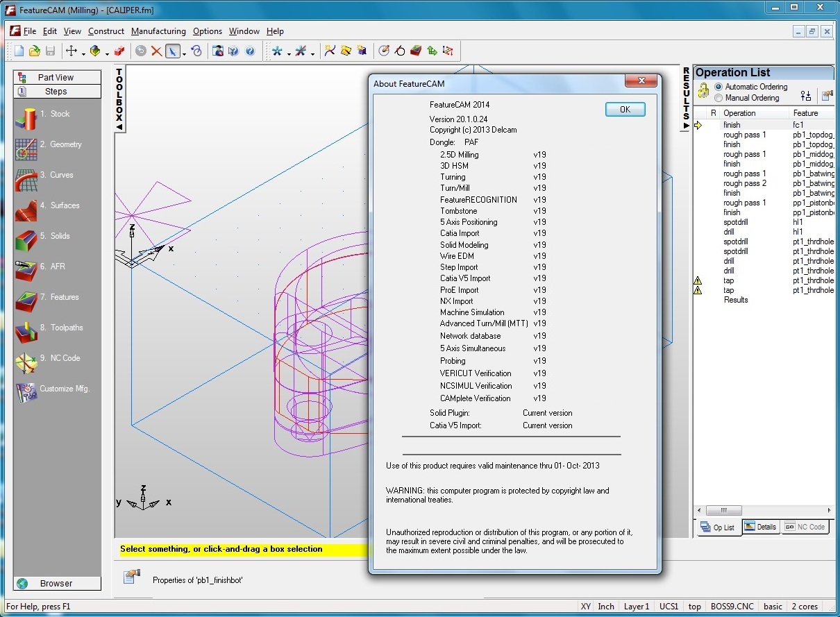Viewport: 840px width, 617px height.
Task: Open the Curves step icon
Action: pos(26,180)
